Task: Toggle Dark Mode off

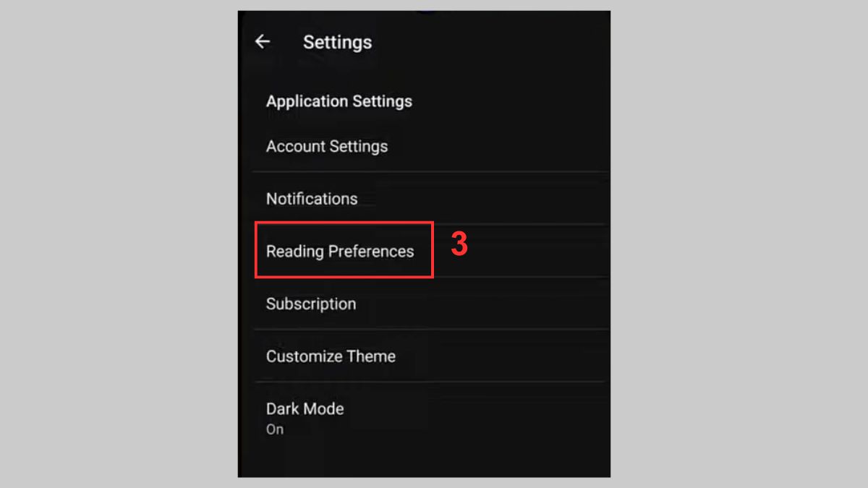Action: point(305,416)
